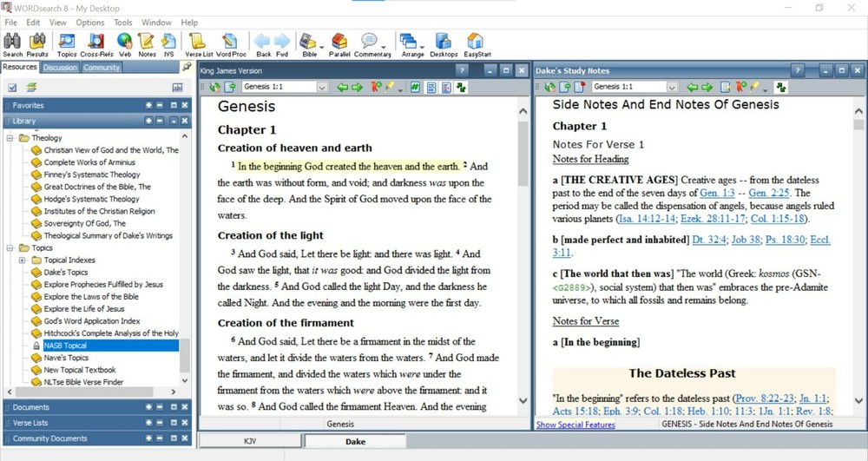This screenshot has height=461, width=868.
Task: Click sync globe icon in King James Version window
Action: click(214, 87)
